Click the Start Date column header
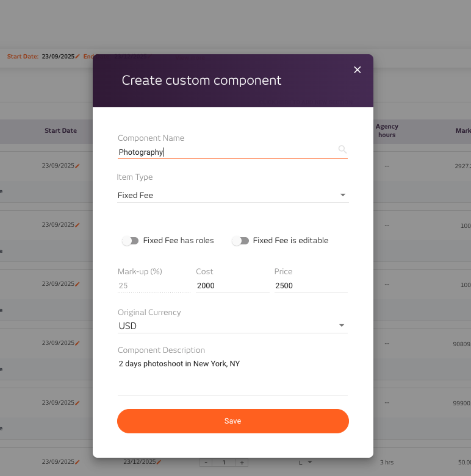 60,130
